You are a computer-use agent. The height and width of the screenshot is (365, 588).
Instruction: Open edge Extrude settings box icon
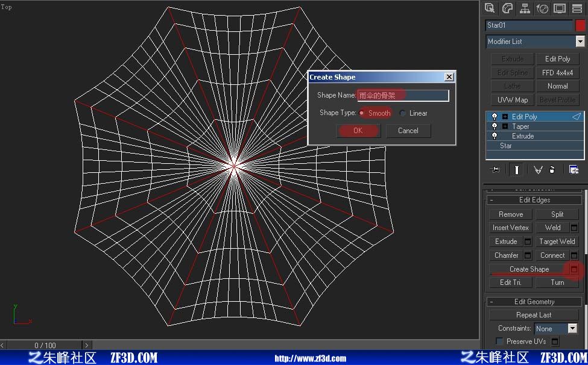[x=528, y=242]
